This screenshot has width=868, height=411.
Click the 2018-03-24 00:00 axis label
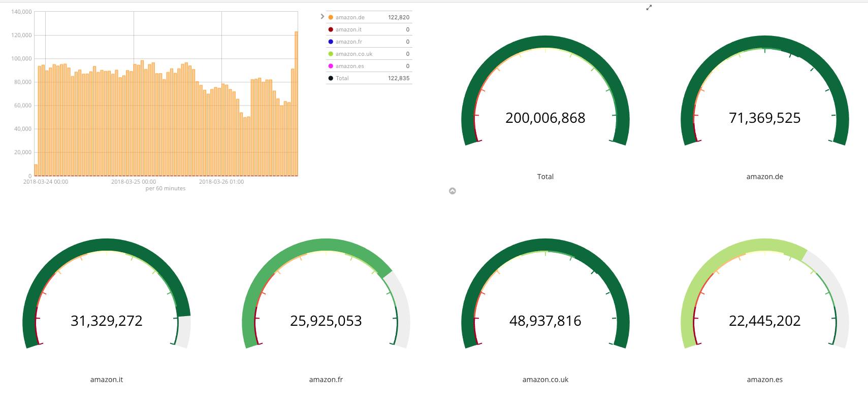[x=46, y=182]
